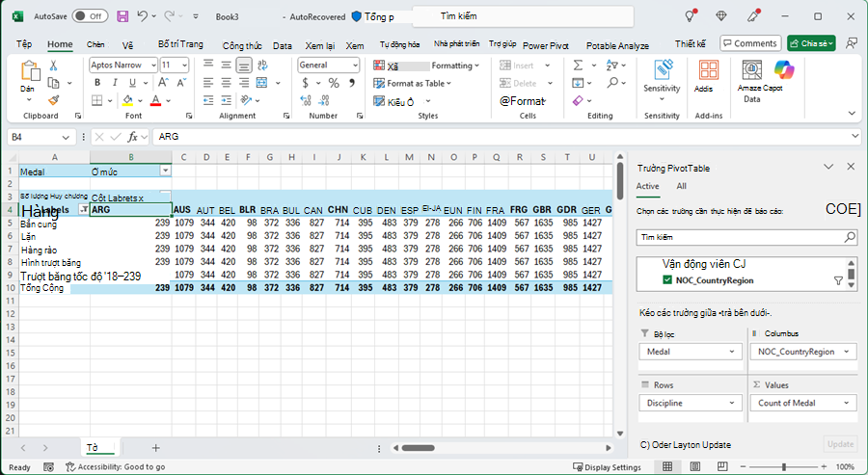Uncheck the NOC_CountryRegion field checkbox
The image size is (868, 475).
pos(667,279)
